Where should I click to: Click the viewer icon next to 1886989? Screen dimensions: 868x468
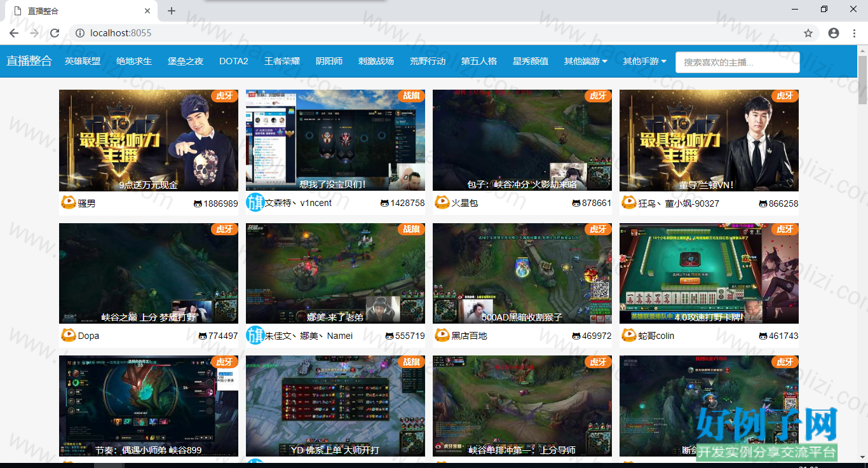198,203
